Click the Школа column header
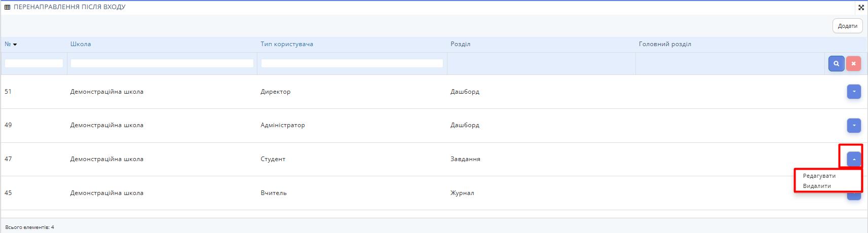Viewport: 868px width, 233px height. click(81, 44)
